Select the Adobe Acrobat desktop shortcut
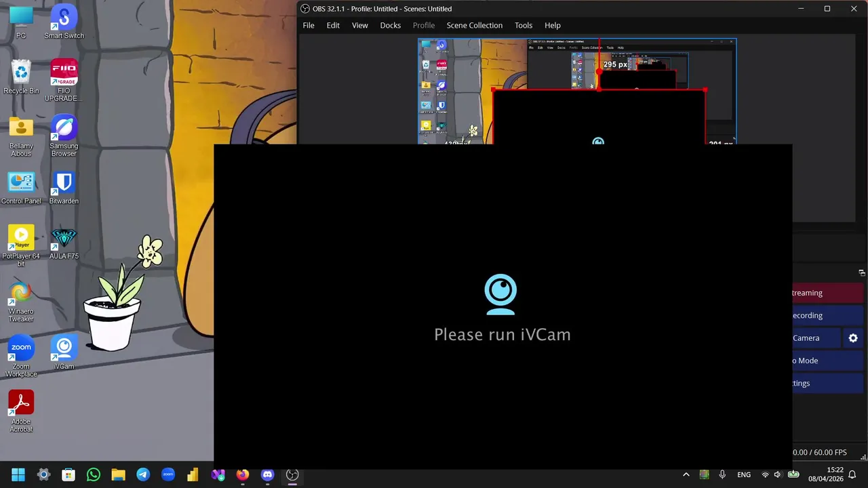 point(21,411)
